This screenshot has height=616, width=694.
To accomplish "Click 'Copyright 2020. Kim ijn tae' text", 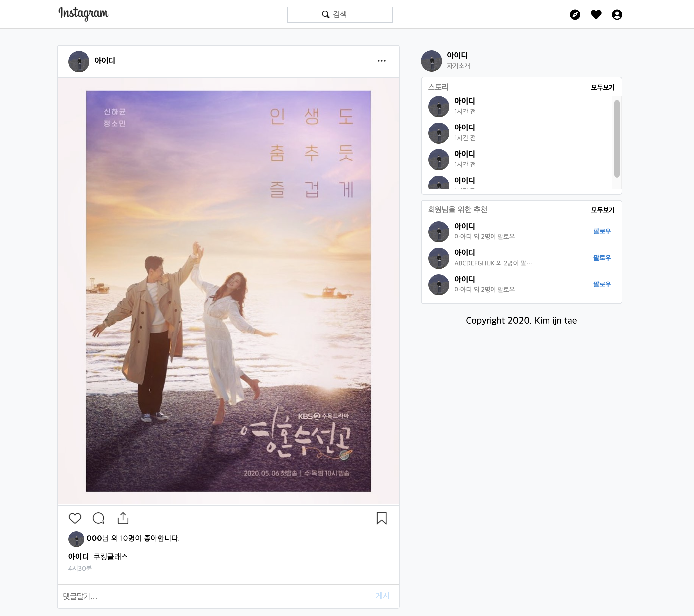I will point(521,321).
